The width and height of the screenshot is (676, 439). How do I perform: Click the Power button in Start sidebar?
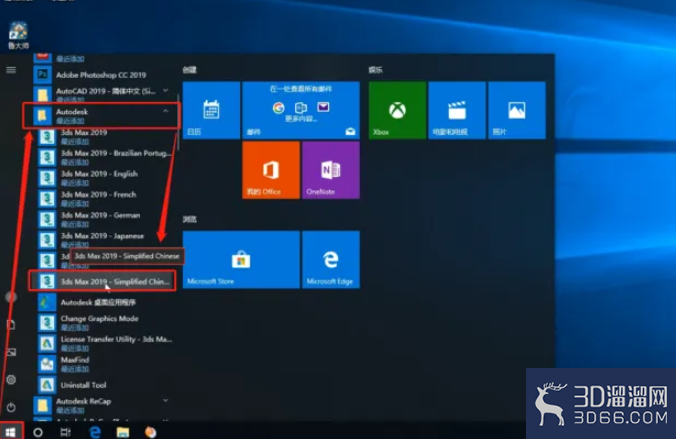(x=11, y=407)
